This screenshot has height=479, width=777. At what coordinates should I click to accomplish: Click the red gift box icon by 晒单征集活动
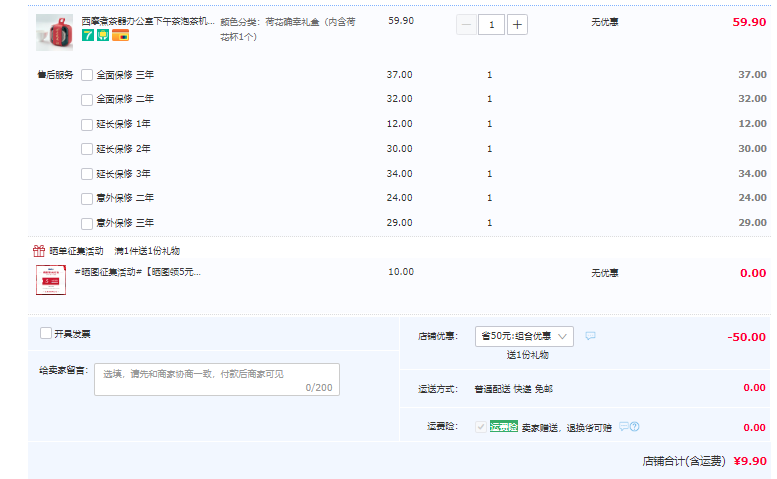[x=39, y=251]
